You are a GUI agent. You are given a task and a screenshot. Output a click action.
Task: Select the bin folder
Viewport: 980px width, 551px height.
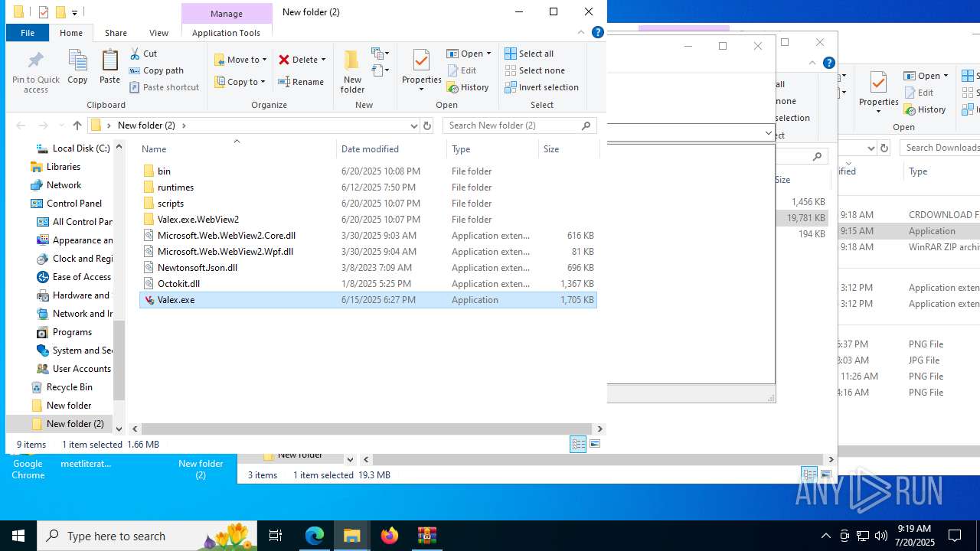tap(367, 171)
